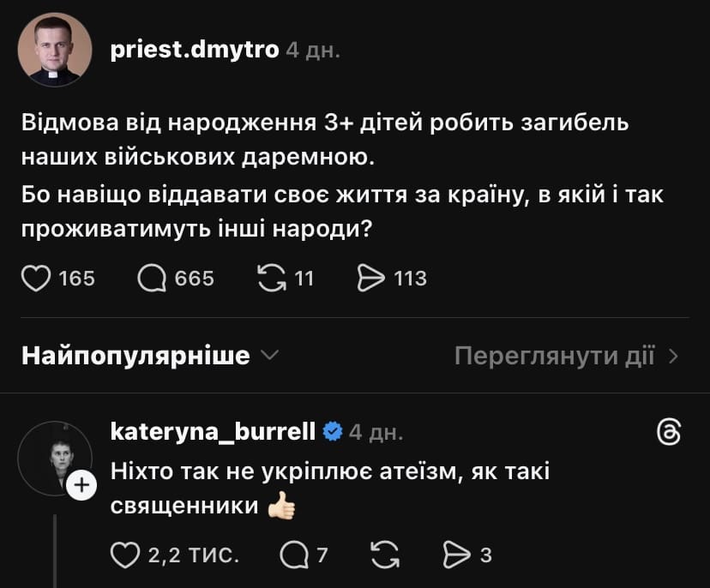Click the chevron next to Переглянути дії

tap(674, 356)
